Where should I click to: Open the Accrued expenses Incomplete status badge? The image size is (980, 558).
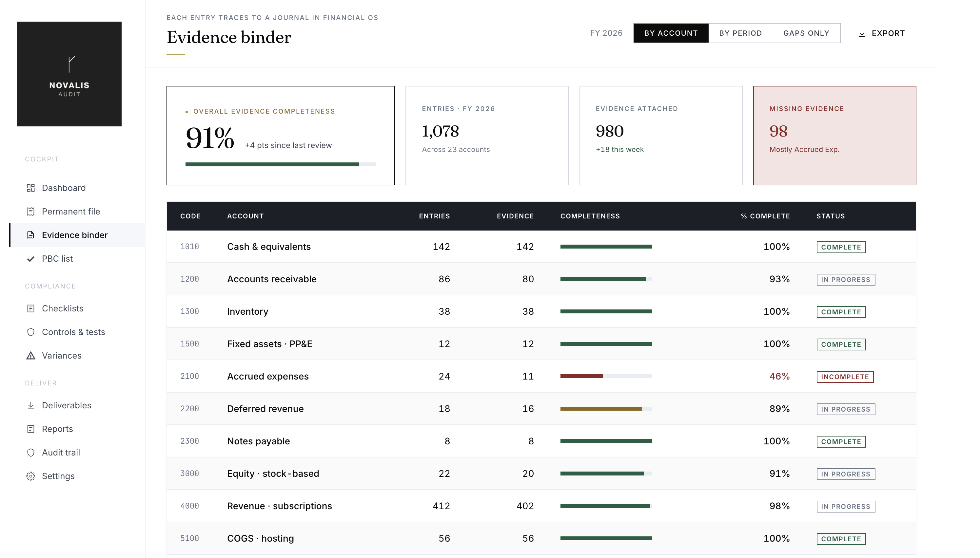pyautogui.click(x=845, y=377)
